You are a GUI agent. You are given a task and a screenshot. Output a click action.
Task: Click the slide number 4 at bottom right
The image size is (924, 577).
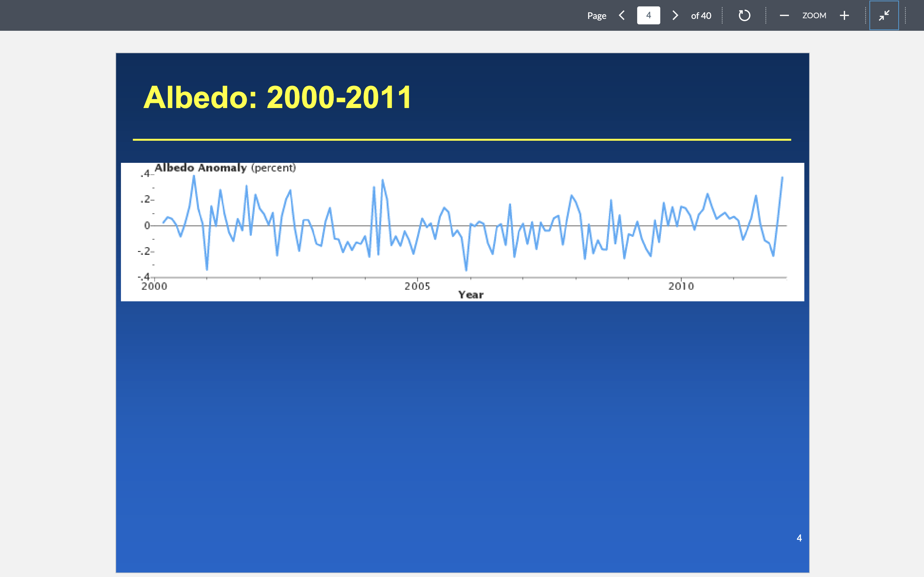pos(799,538)
